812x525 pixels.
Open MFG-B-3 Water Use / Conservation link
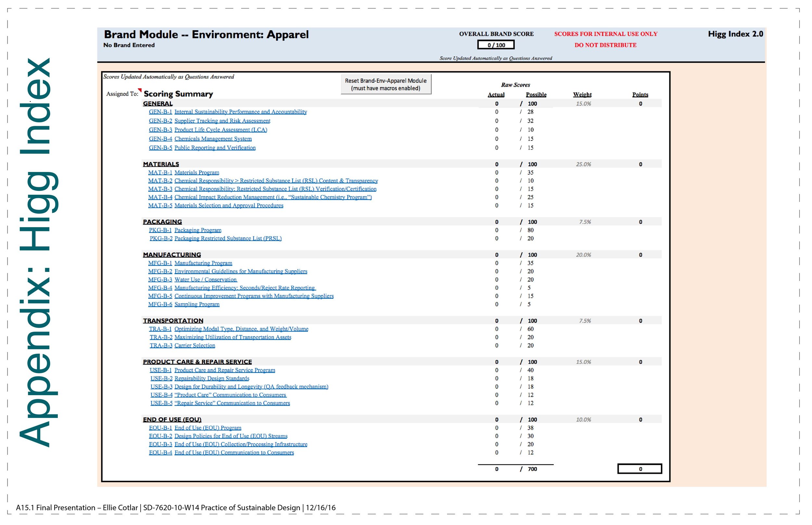205,280
